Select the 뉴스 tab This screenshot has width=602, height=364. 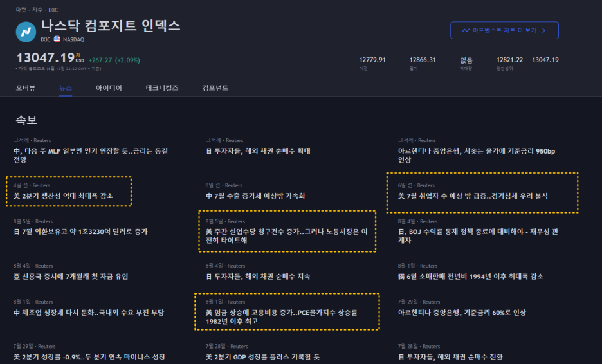tap(66, 88)
